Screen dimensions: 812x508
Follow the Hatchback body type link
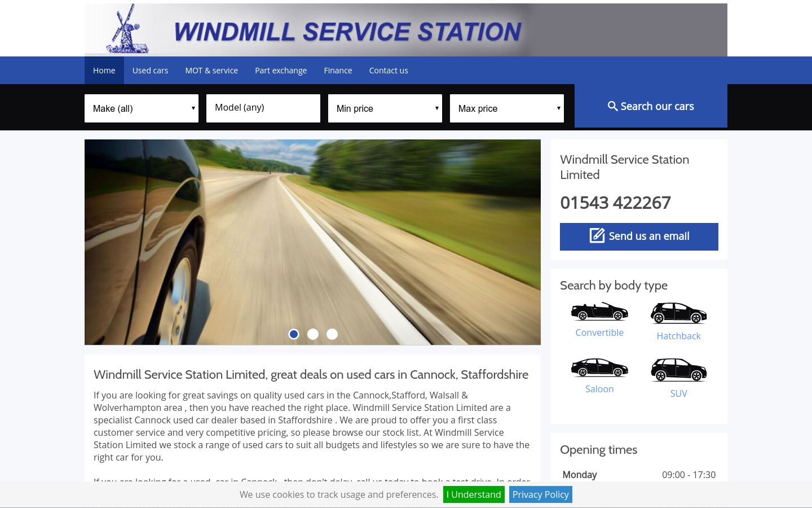(678, 336)
